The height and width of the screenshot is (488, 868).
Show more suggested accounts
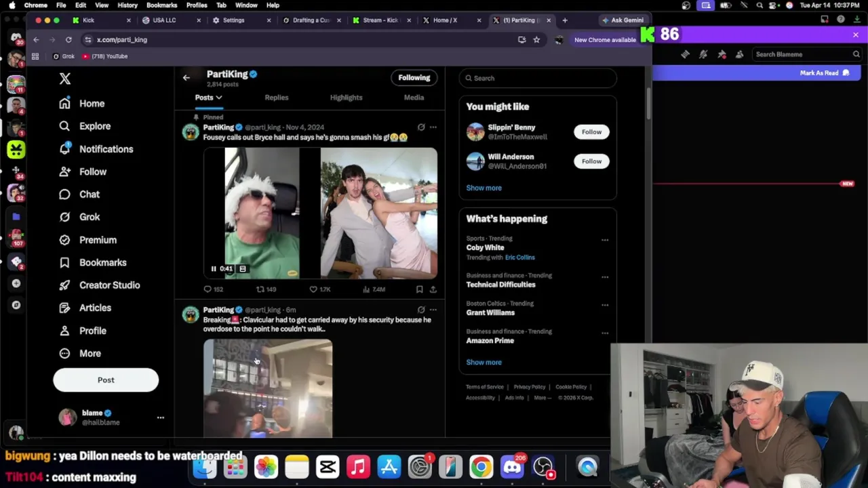(484, 188)
